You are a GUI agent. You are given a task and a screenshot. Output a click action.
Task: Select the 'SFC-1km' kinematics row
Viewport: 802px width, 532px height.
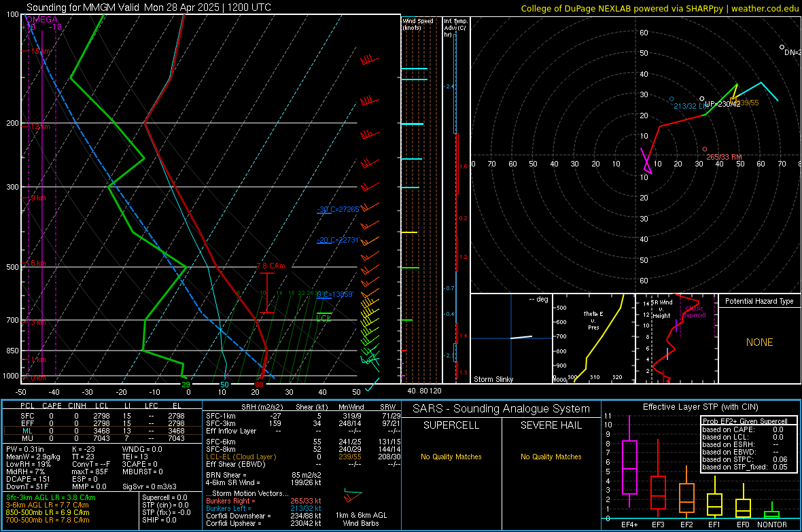click(x=303, y=416)
